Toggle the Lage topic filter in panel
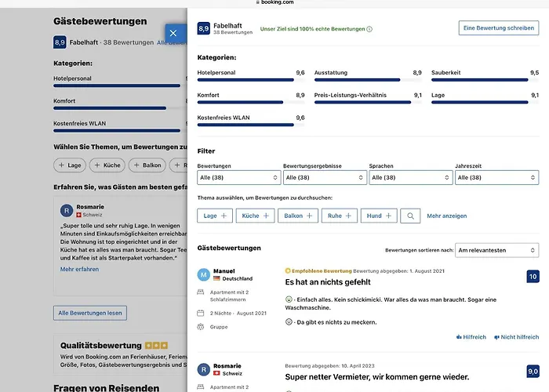The width and height of the screenshot is (549, 392). click(x=215, y=216)
